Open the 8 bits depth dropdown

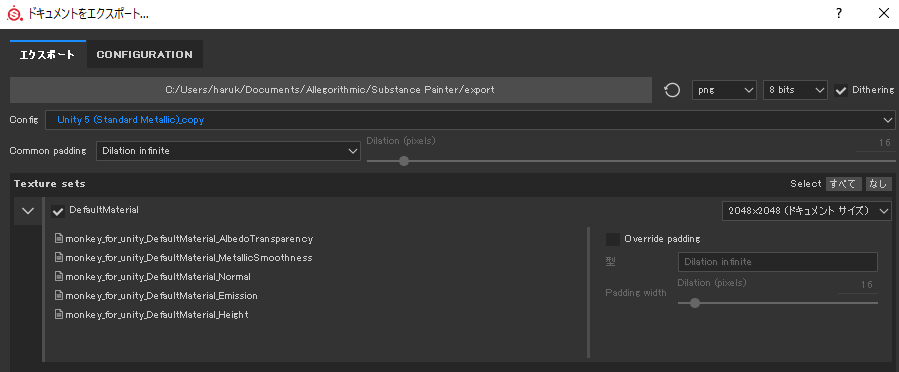point(795,90)
